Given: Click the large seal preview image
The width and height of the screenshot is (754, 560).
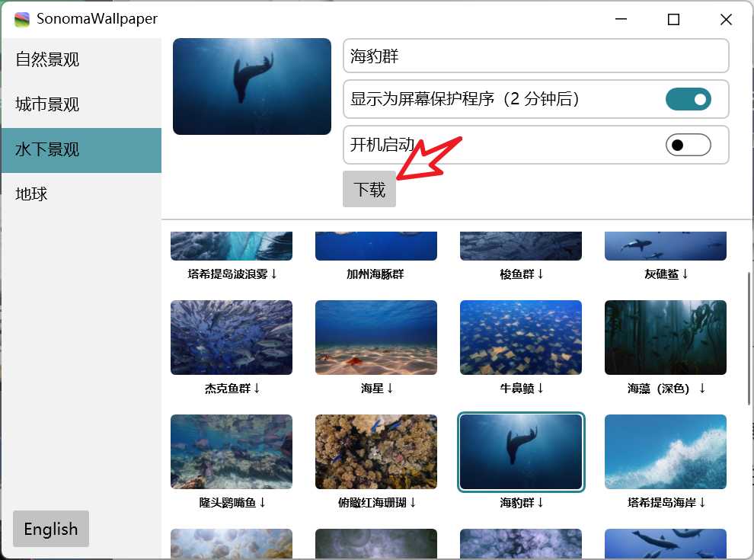Looking at the screenshot, I should pyautogui.click(x=252, y=87).
